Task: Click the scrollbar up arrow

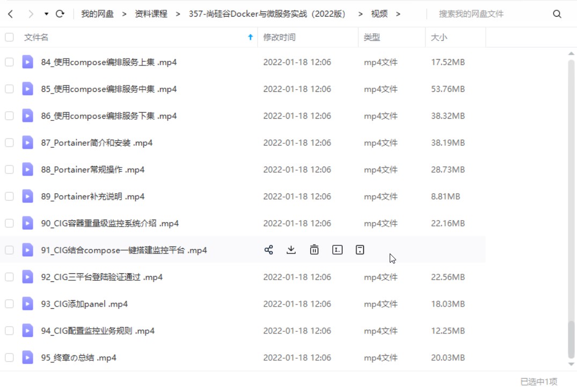Action: coord(571,54)
